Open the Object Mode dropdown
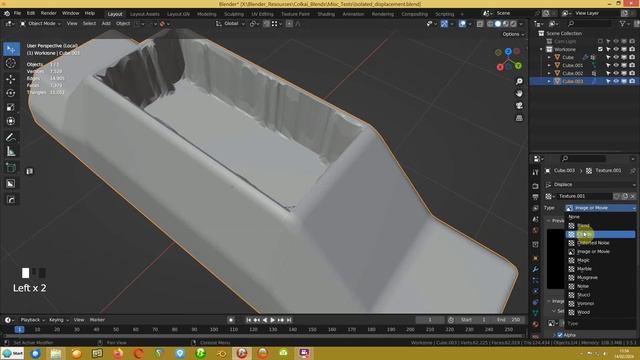Image resolution: width=640 pixels, height=360 pixels. pyautogui.click(x=41, y=24)
